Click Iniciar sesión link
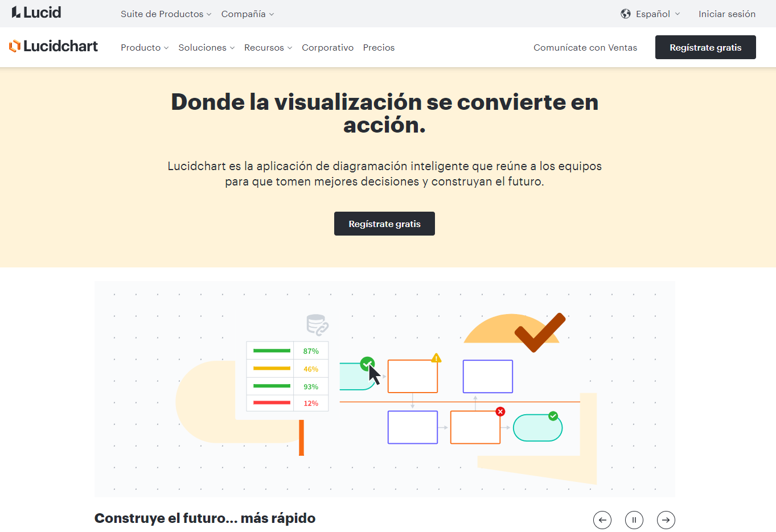Screen dimensions: 776x532 click(727, 14)
